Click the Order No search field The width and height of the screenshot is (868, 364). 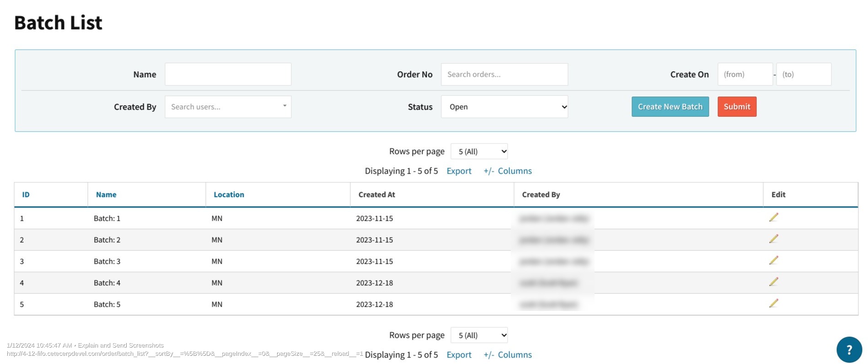tap(504, 74)
